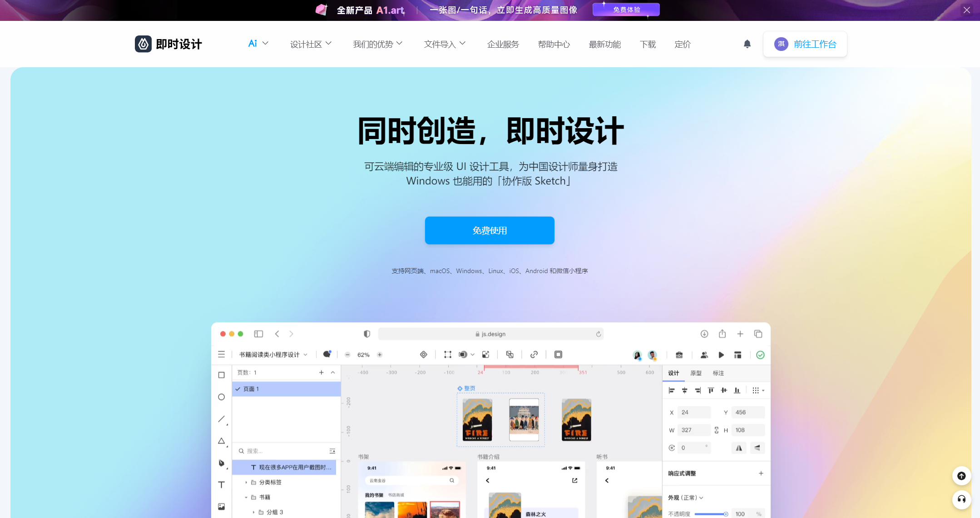Click on 帮助中心 menu item
980x518 pixels.
coord(554,44)
